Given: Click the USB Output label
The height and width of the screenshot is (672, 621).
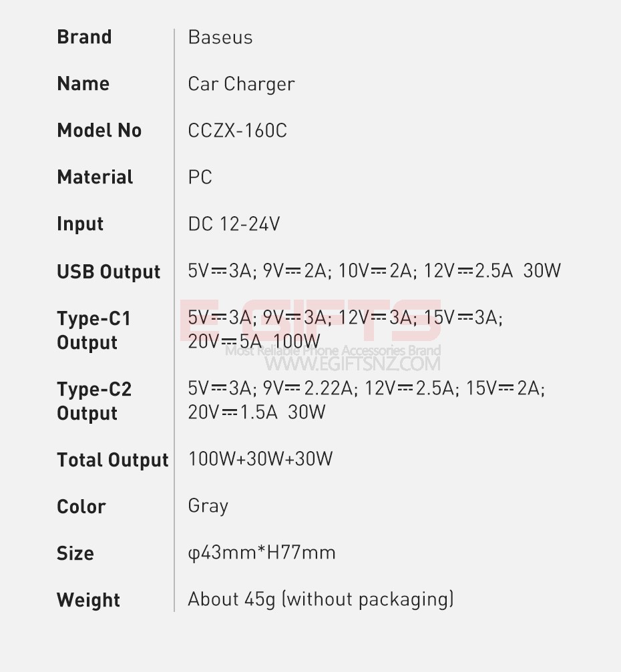Looking at the screenshot, I should pos(108,272).
